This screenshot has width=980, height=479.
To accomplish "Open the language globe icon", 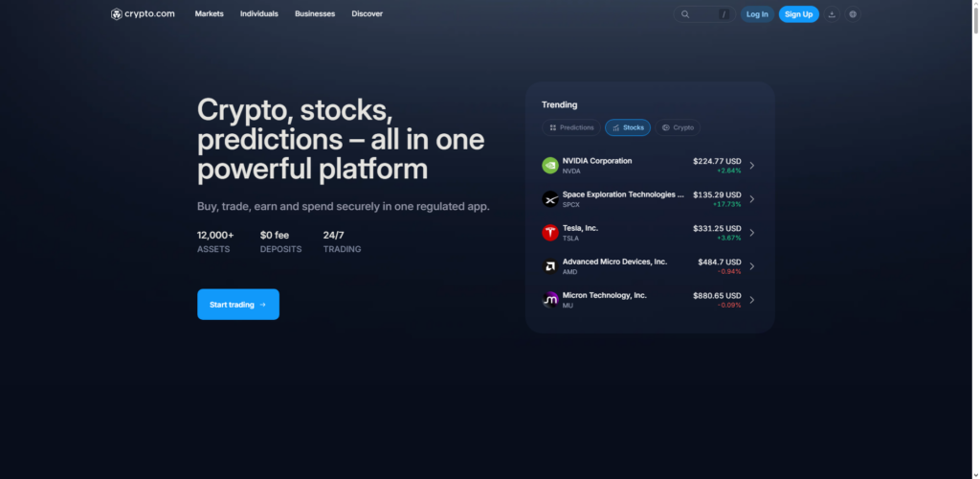I will 853,14.
